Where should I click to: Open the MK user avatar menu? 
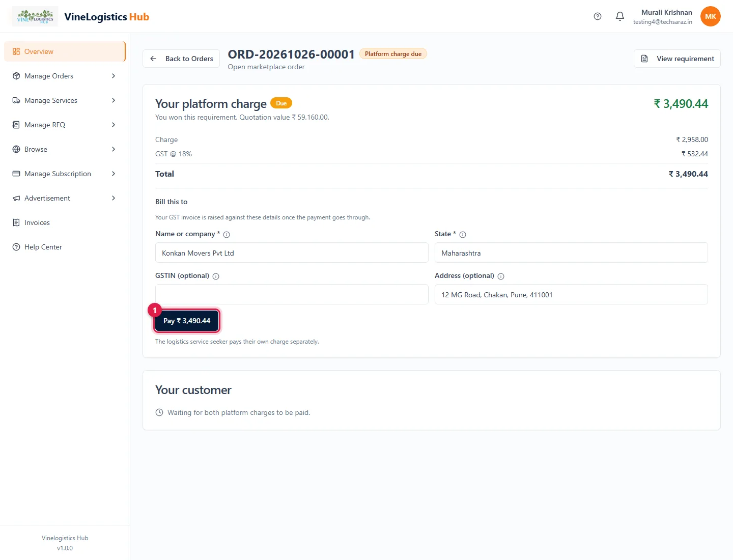click(711, 16)
